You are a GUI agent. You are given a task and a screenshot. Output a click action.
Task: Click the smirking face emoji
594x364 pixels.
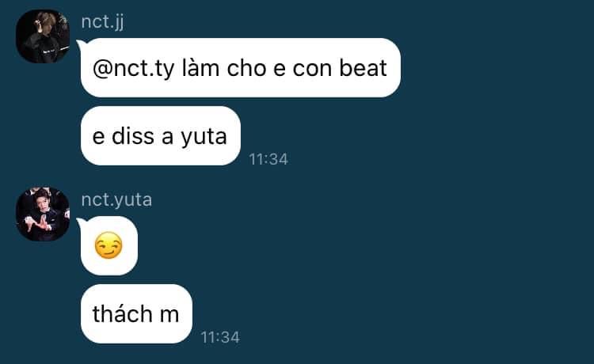pos(109,245)
